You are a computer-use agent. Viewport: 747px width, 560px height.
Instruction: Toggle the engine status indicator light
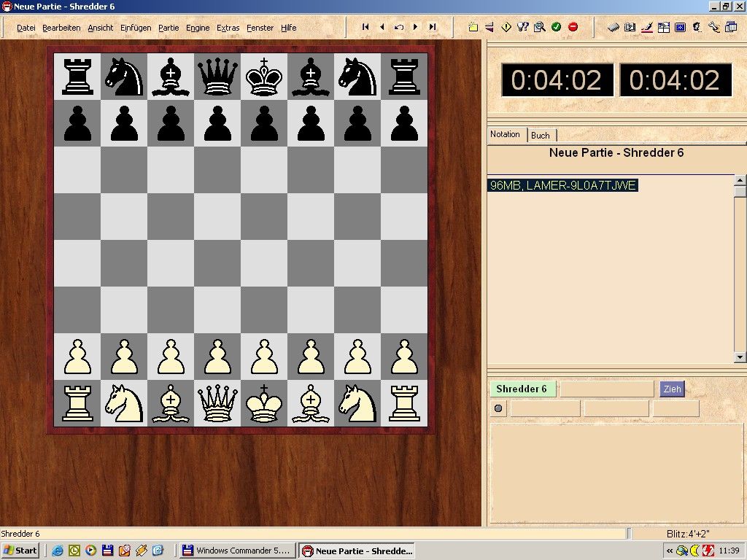tap(498, 408)
